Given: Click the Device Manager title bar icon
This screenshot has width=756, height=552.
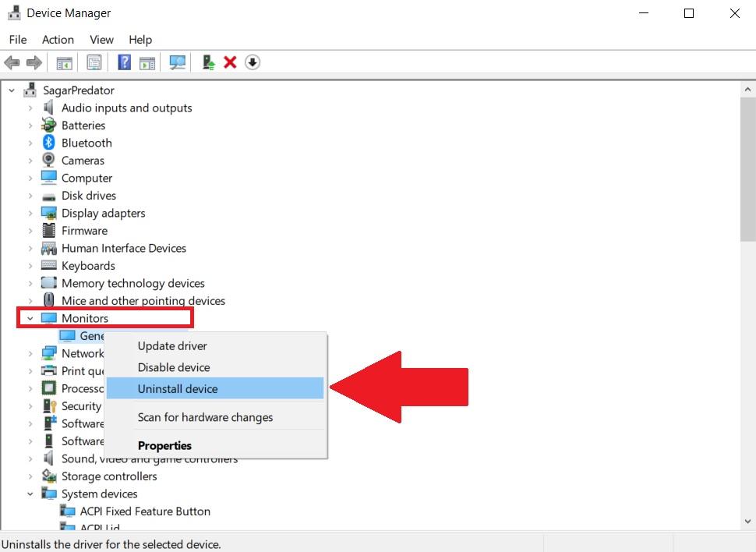Looking at the screenshot, I should pyautogui.click(x=15, y=13).
